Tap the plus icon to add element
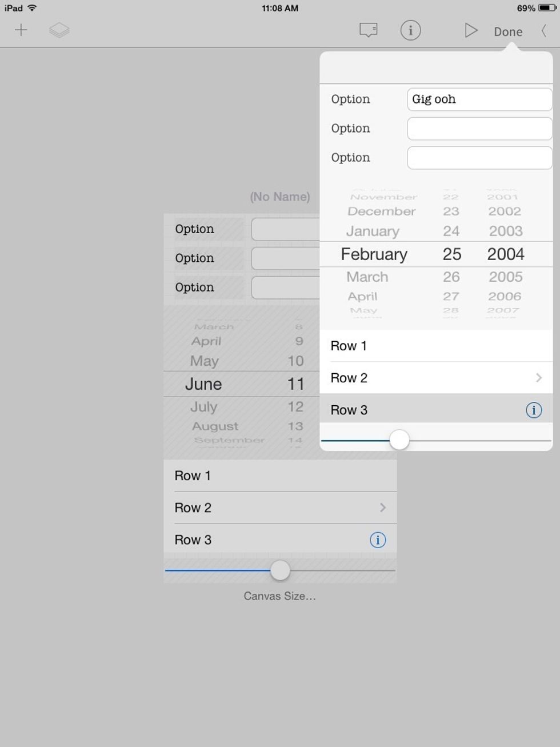 (x=21, y=30)
